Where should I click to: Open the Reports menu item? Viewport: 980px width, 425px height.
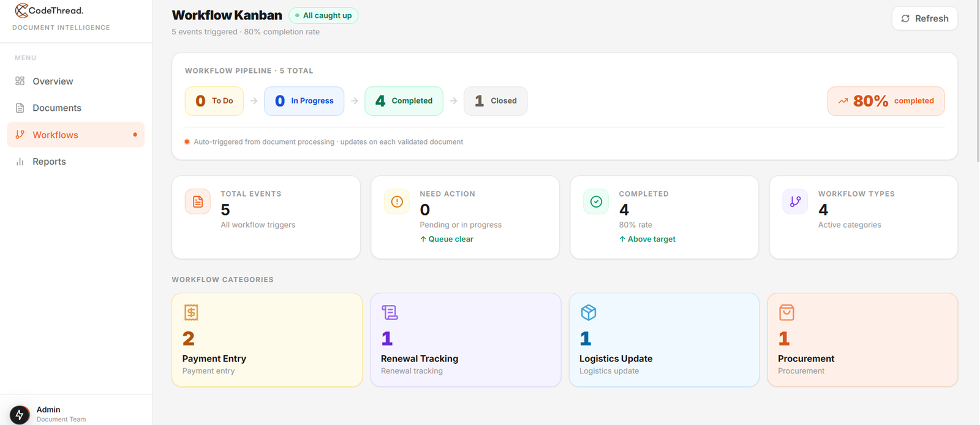(76, 162)
